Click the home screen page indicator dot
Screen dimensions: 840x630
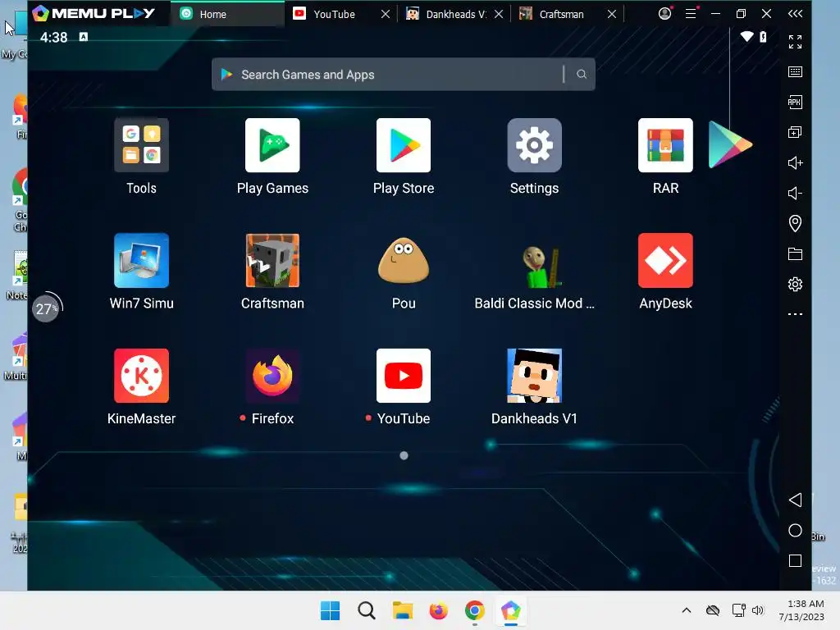pos(404,455)
